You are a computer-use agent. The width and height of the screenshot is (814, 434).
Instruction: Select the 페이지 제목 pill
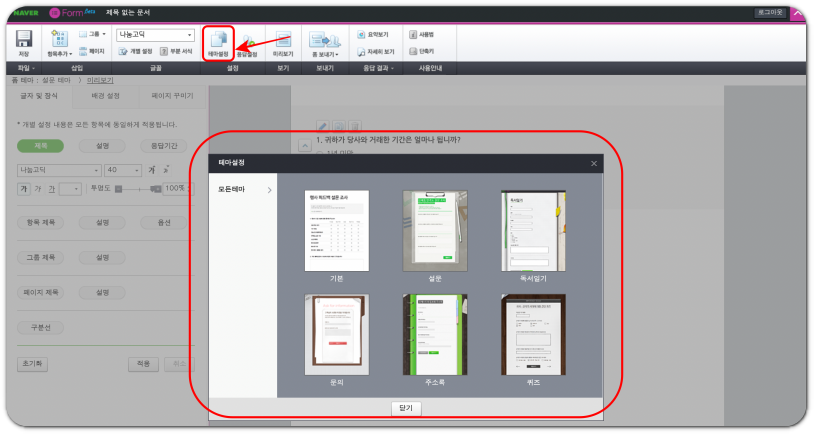pos(40,292)
